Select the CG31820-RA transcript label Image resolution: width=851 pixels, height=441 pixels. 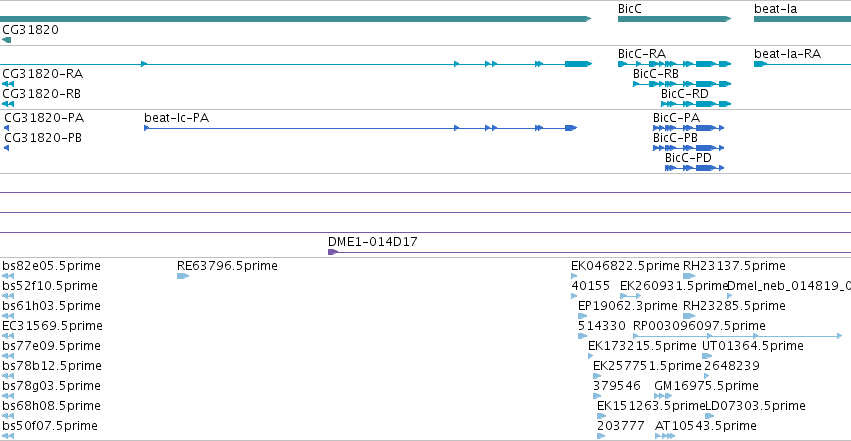coord(42,74)
